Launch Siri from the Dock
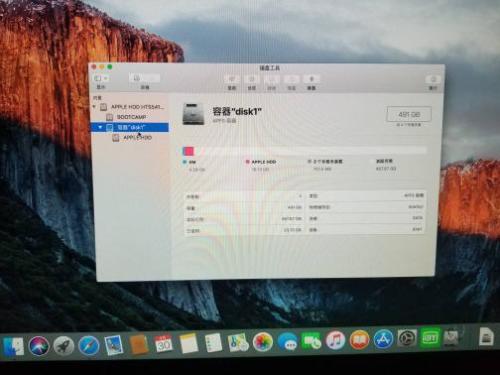500x375 pixels. 39,346
